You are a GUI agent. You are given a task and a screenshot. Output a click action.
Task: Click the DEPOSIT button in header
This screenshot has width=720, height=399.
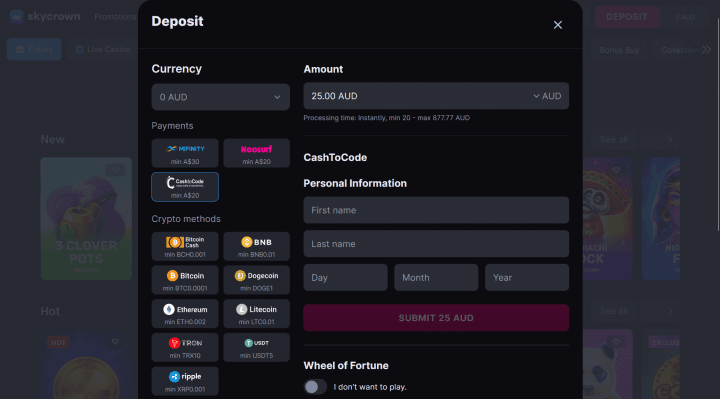tap(627, 17)
